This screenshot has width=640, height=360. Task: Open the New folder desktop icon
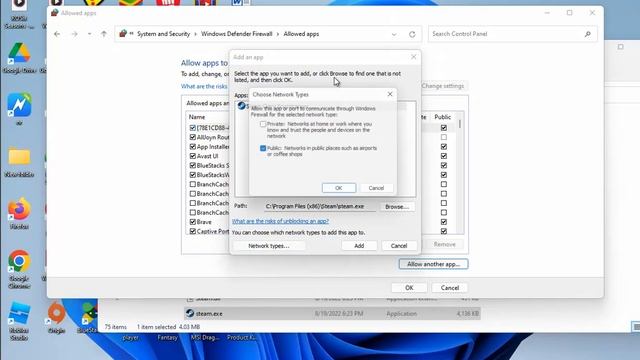(19, 162)
